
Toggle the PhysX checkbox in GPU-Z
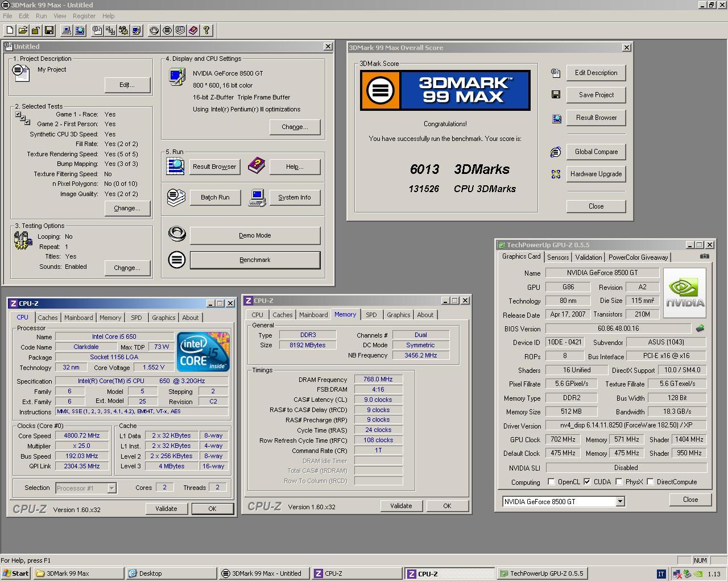(619, 481)
